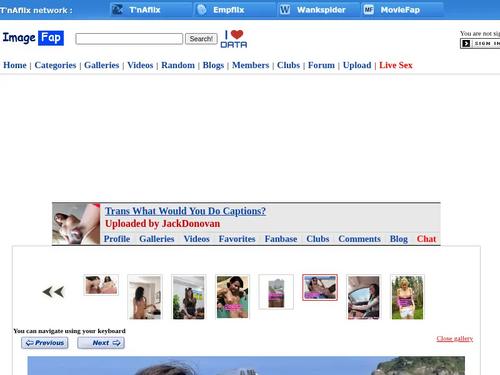Open the uploader's Profile tab
The width and height of the screenshot is (500, 375).
coord(117,239)
